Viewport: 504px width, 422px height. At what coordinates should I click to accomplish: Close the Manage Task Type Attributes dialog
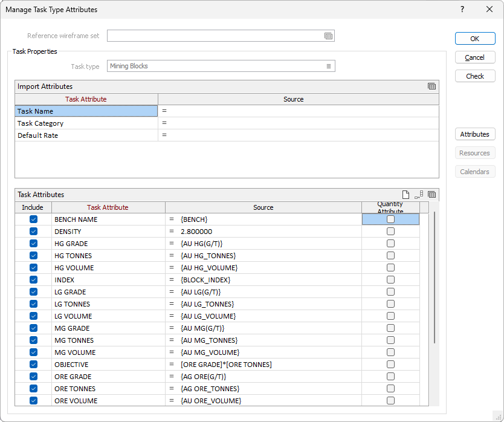point(489,9)
